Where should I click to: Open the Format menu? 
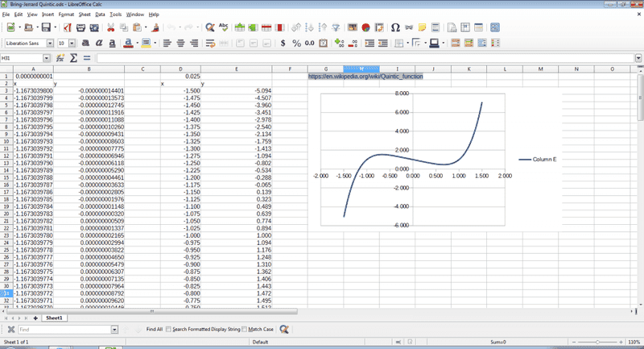66,15
